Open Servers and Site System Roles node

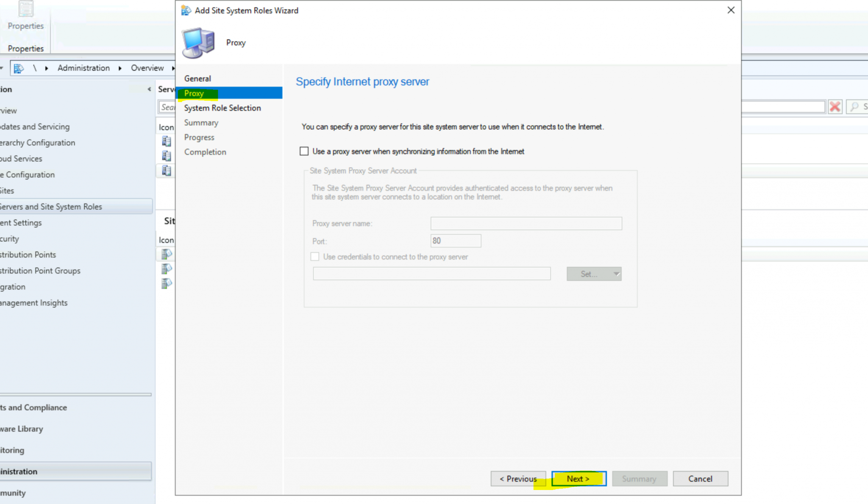[51, 207]
